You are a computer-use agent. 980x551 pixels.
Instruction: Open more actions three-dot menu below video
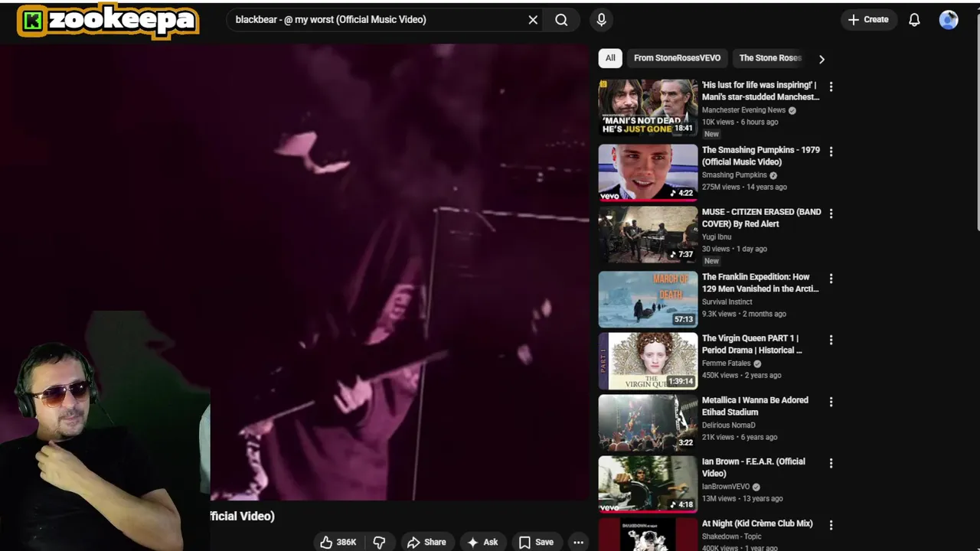[578, 542]
